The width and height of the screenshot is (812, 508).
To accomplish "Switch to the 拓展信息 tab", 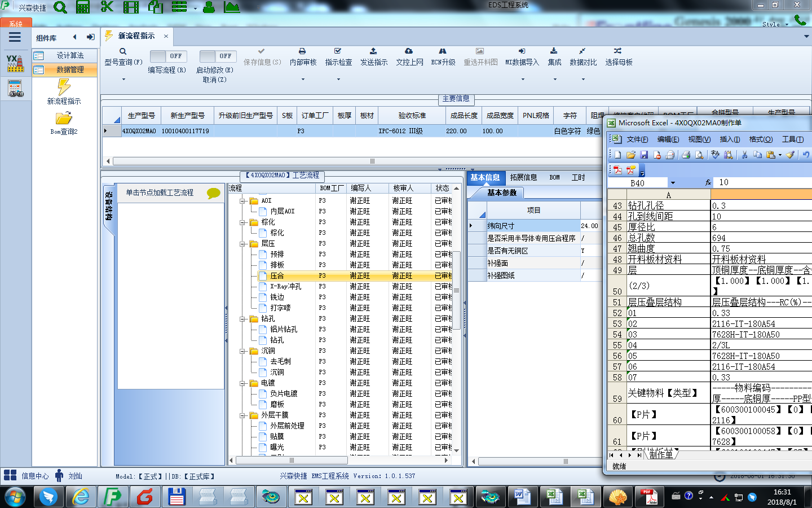I will click(523, 177).
